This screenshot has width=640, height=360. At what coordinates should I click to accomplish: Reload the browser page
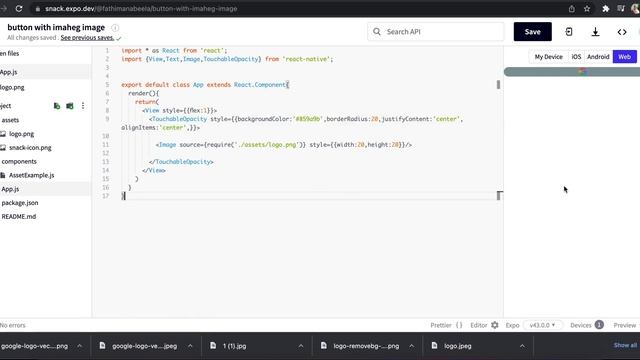click(x=19, y=9)
